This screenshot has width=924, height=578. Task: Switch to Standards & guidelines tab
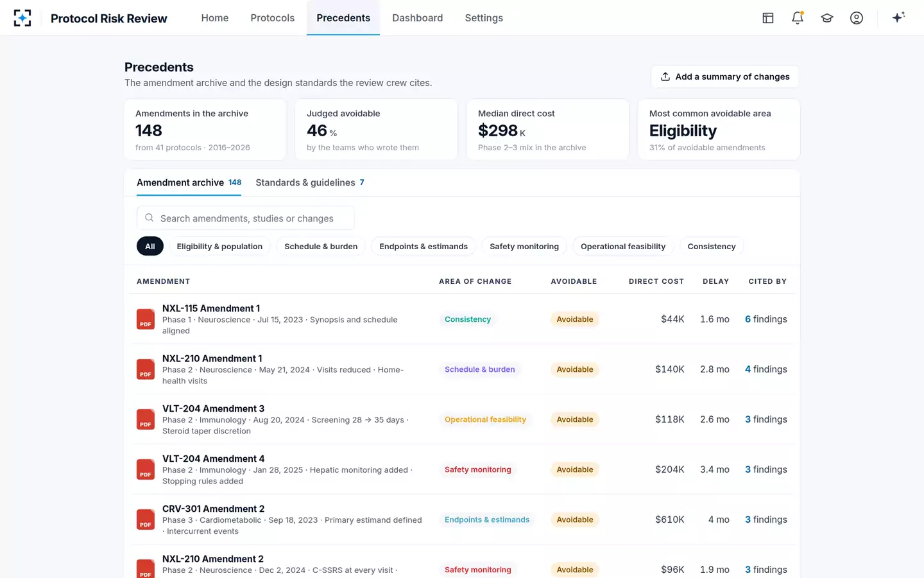pyautogui.click(x=310, y=182)
